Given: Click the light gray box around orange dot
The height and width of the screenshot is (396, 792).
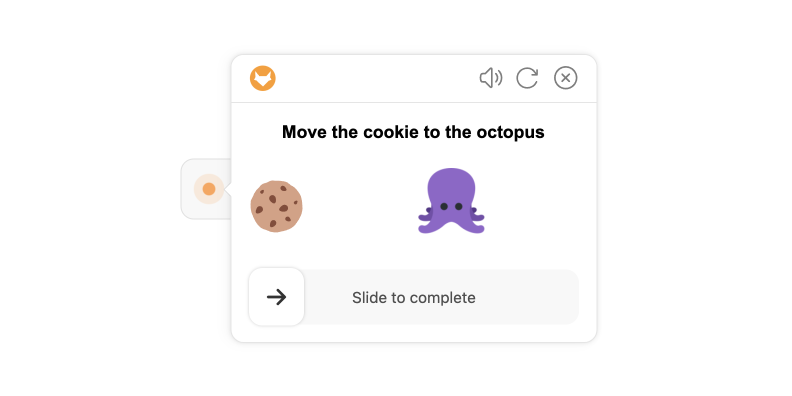Looking at the screenshot, I should pyautogui.click(x=207, y=189).
